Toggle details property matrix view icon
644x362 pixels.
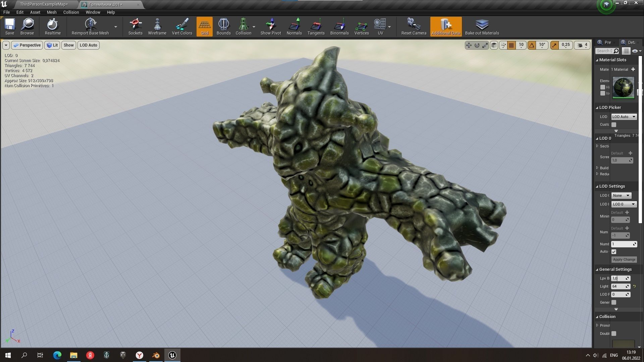coord(626,51)
